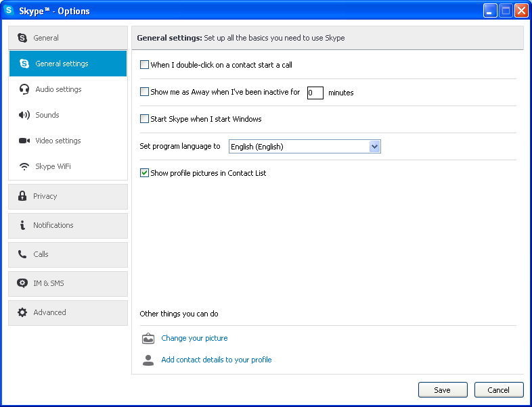
Task: Click the headset icon for Audio settings
Action: pyautogui.click(x=24, y=89)
